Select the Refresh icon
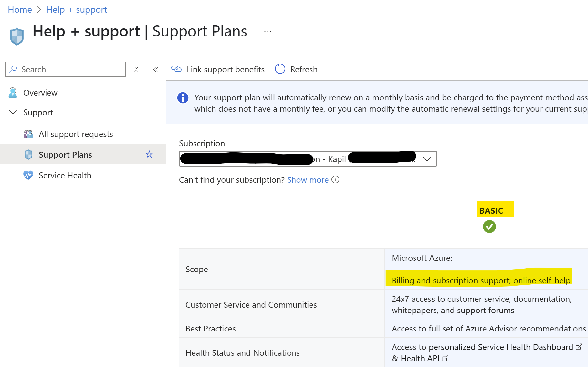Viewport: 588px width, 367px height. pyautogui.click(x=280, y=69)
